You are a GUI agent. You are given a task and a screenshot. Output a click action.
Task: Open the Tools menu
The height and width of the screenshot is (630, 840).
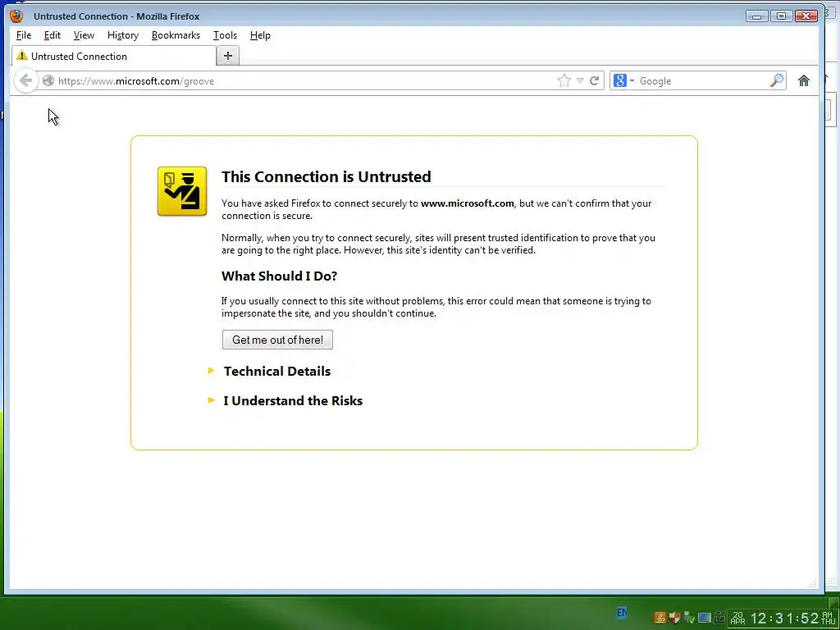pos(225,35)
